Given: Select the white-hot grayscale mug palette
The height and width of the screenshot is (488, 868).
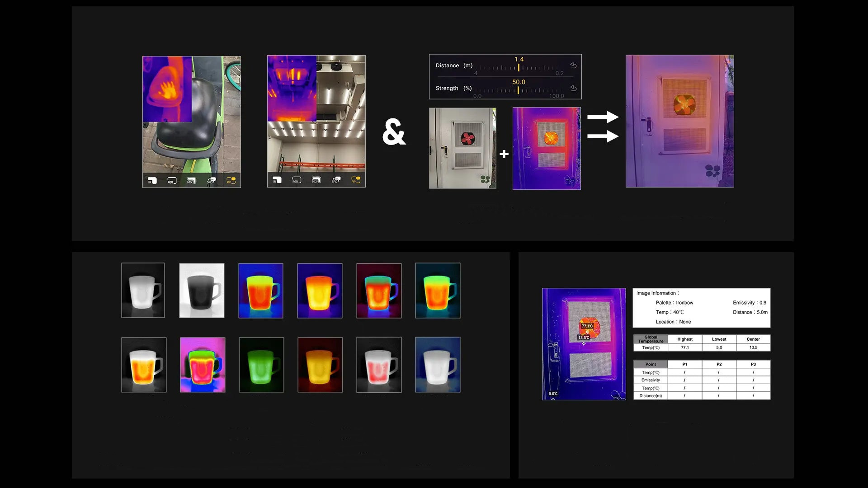Looking at the screenshot, I should [x=143, y=291].
